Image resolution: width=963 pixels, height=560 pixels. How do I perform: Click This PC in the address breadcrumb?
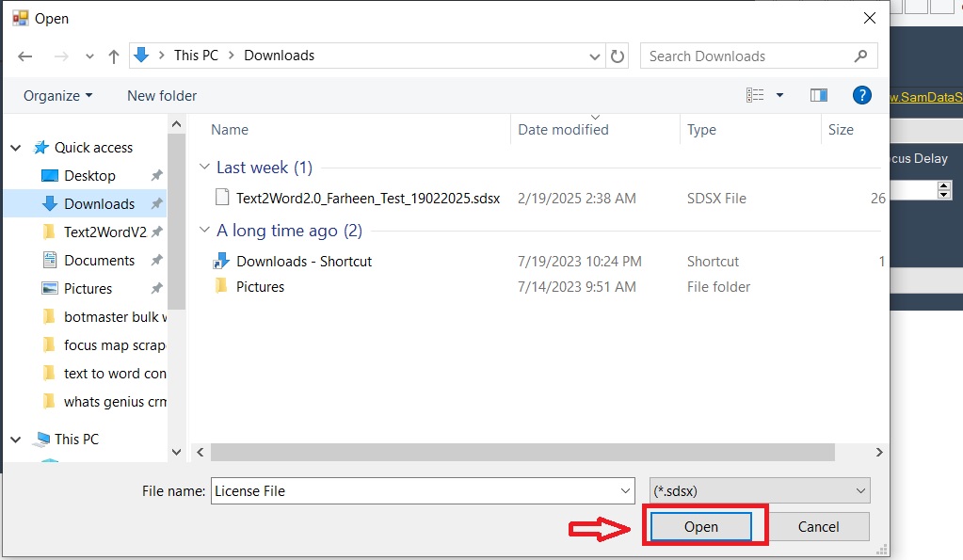[x=196, y=56]
